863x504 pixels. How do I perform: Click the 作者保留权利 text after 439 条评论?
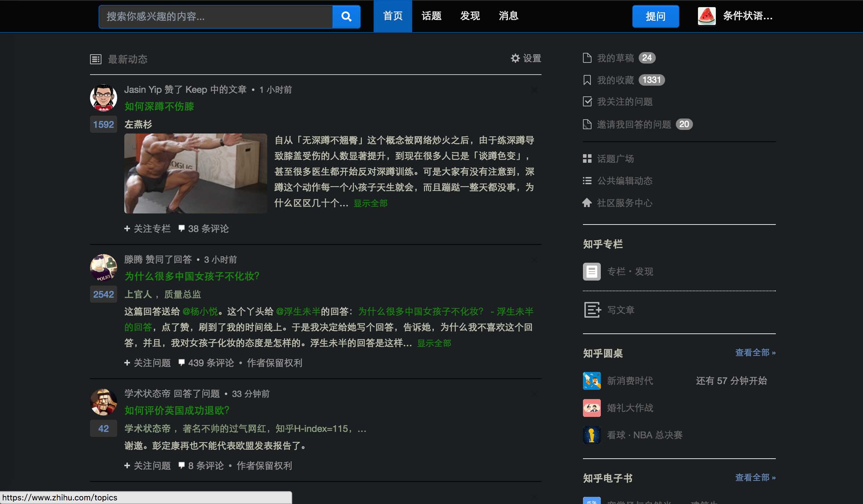[x=275, y=363]
